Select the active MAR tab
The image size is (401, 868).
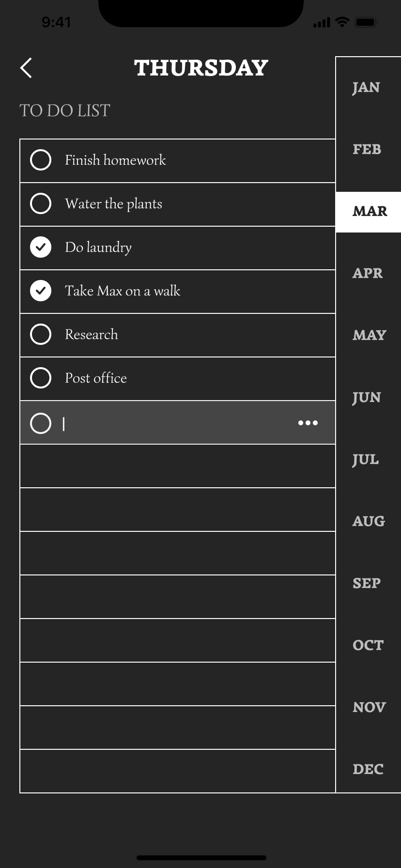click(x=369, y=212)
